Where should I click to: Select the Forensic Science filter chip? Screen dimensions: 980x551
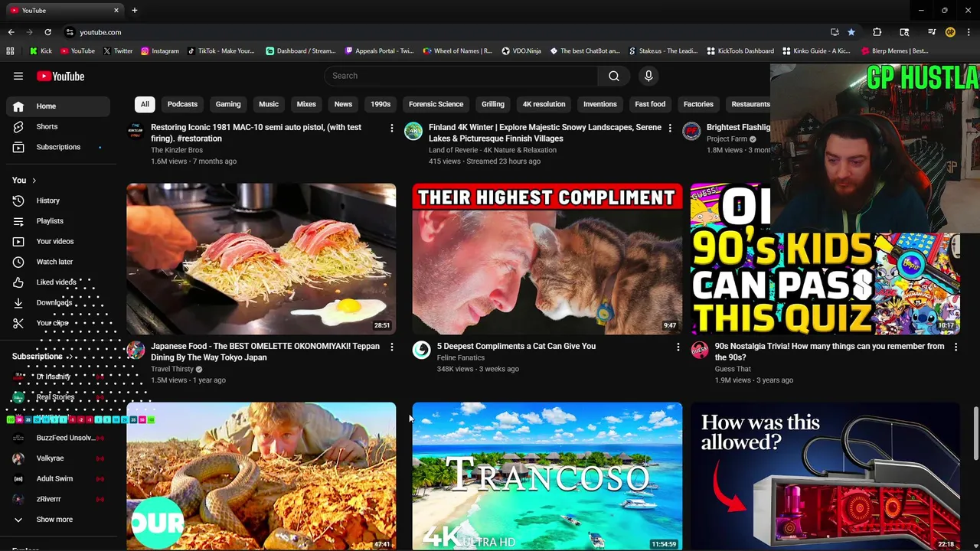(x=436, y=104)
